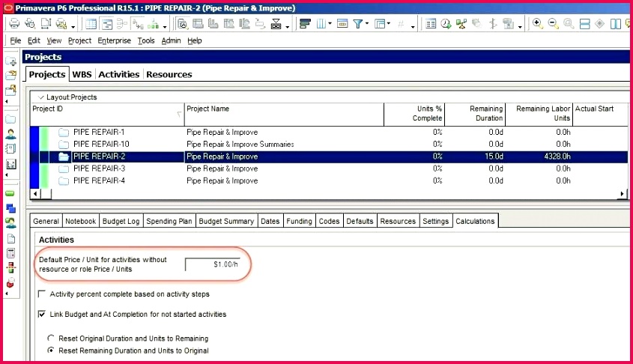Viewport: 633px width, 364px height.
Task: Enable Activity percent complete based on steps
Action: click(x=42, y=294)
